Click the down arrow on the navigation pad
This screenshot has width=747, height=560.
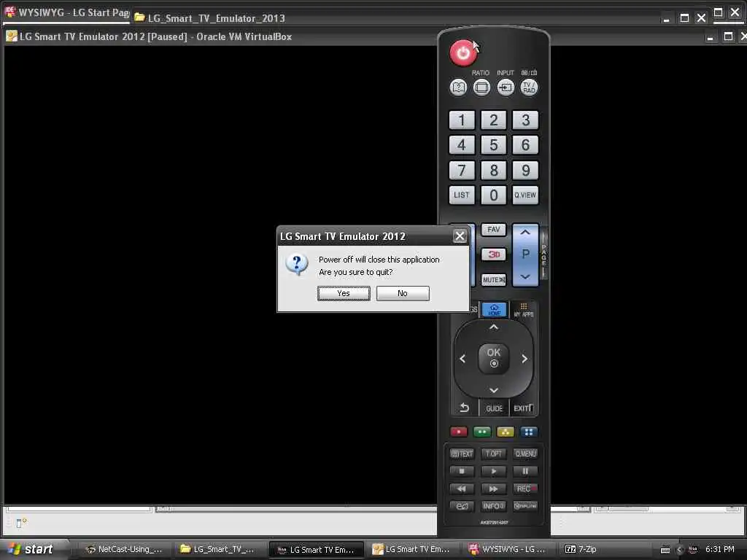coord(494,391)
